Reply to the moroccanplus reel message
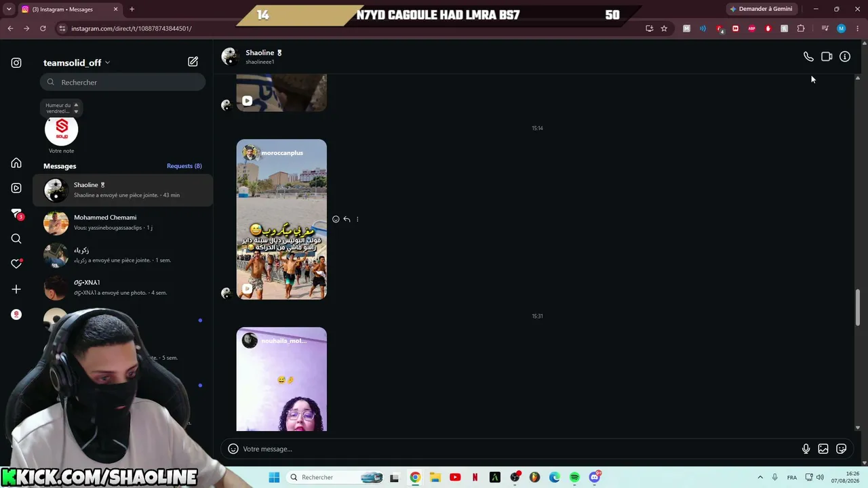The height and width of the screenshot is (488, 868). (x=347, y=219)
